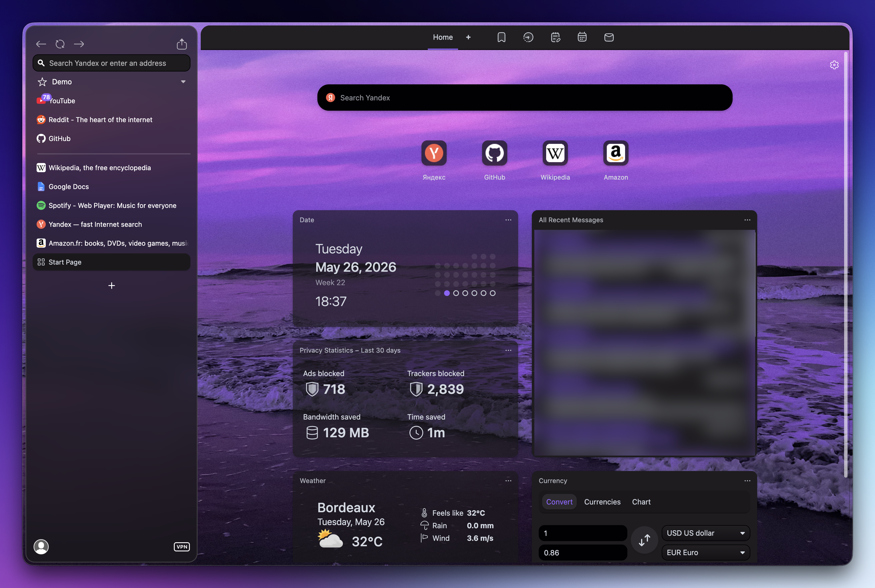Expand the Demo workspace dropdown arrow
This screenshot has height=588, width=875.
[x=183, y=82]
